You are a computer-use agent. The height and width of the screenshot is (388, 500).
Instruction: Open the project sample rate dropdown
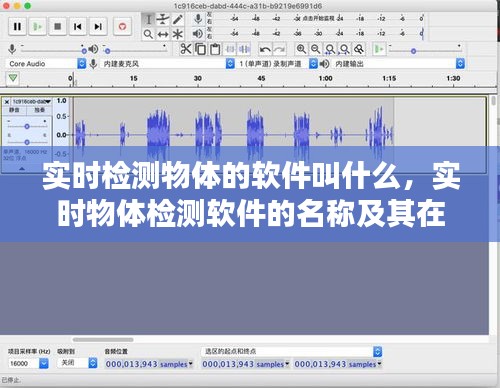pyautogui.click(x=28, y=363)
